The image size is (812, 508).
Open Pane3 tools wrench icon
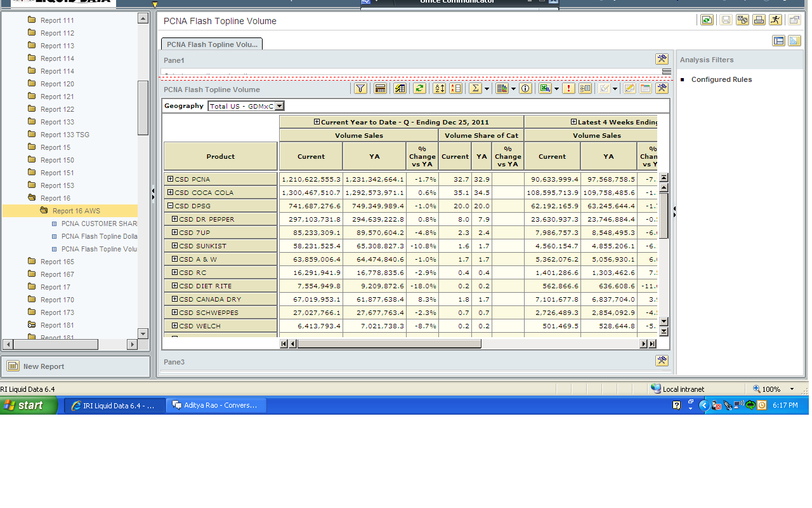click(x=662, y=361)
